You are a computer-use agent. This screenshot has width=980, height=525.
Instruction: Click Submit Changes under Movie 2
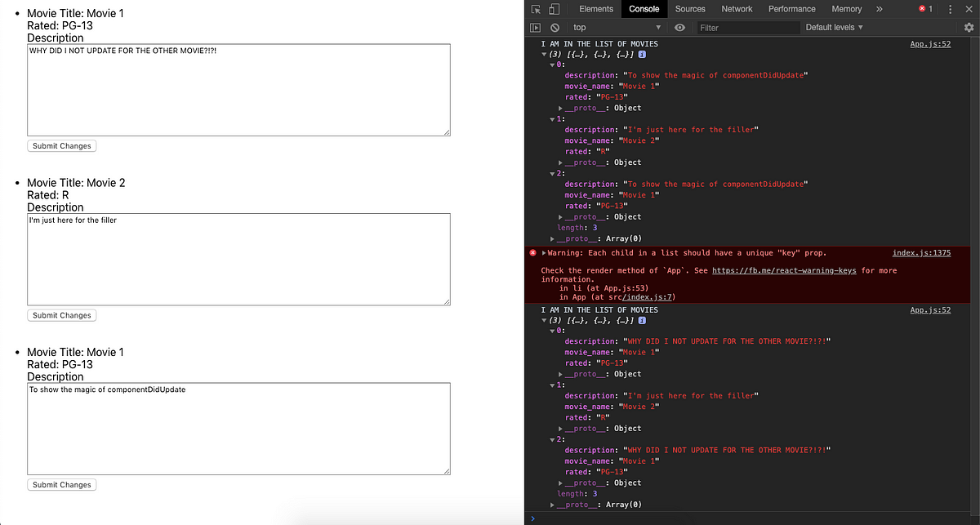click(62, 315)
